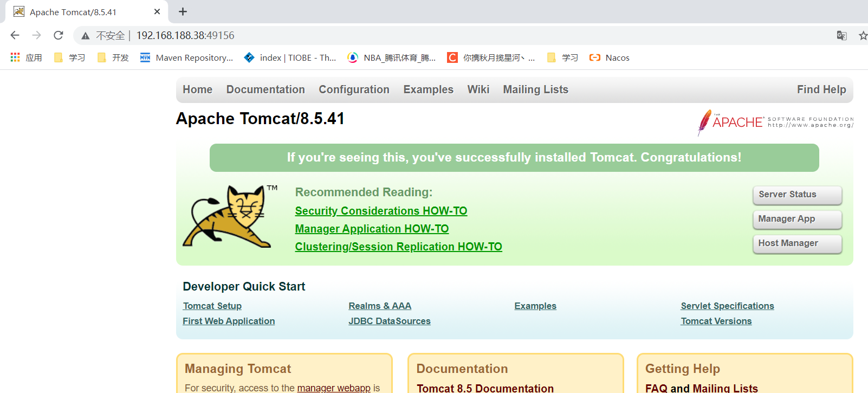Open Mailing Lists in the nav bar
This screenshot has height=393, width=868.
535,89
